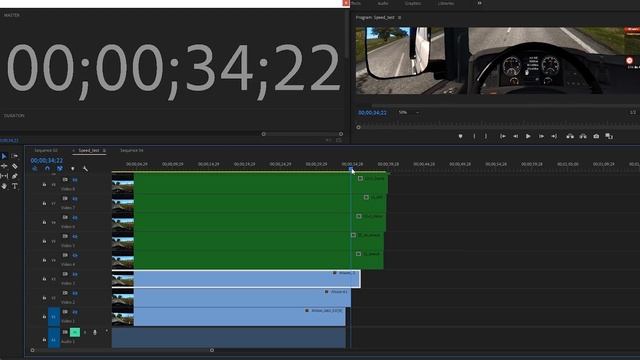Start voice-over record on Audio 1
Screen dimensions: 640x360
95,333
